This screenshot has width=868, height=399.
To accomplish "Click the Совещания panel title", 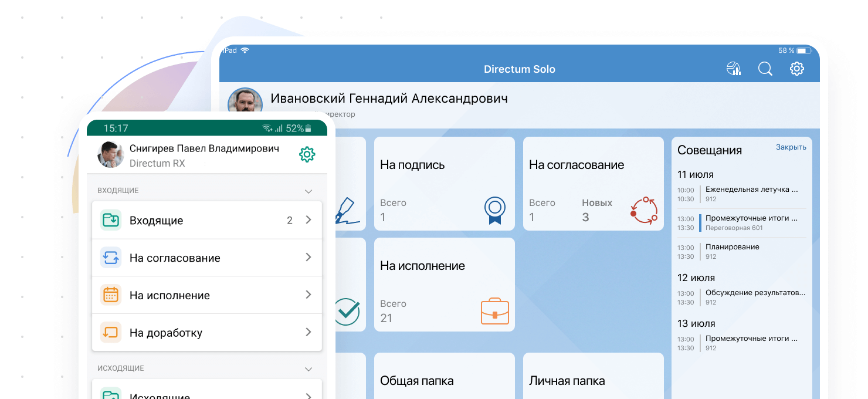I will pyautogui.click(x=710, y=150).
